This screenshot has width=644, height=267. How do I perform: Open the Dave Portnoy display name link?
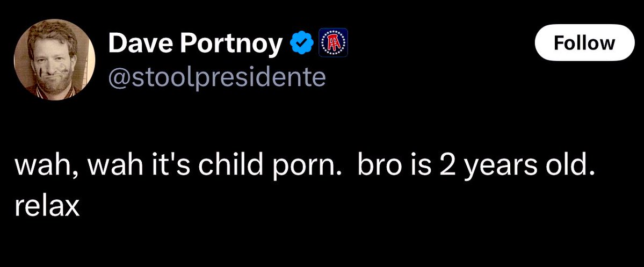click(195, 44)
